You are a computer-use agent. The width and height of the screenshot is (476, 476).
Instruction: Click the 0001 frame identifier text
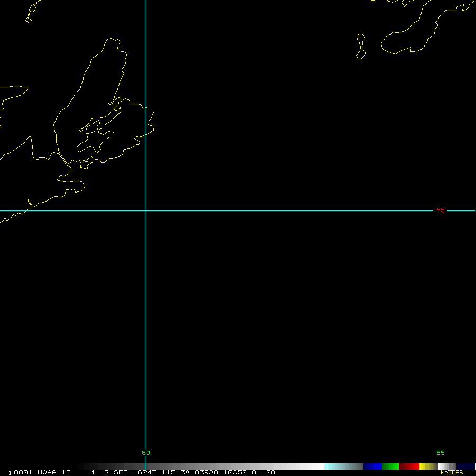(x=23, y=472)
